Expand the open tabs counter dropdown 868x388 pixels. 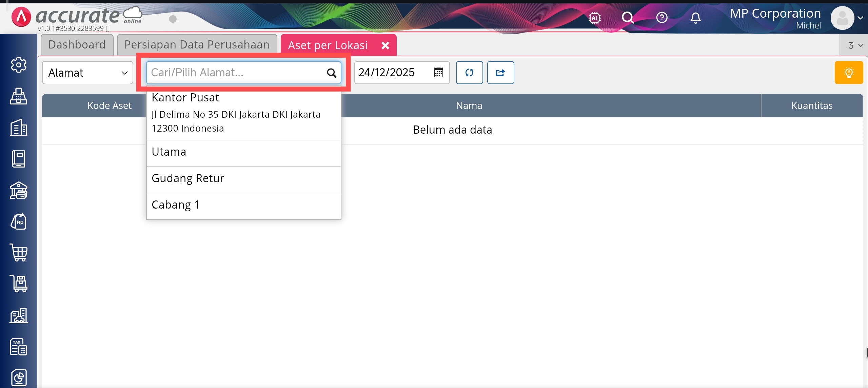pos(855,45)
